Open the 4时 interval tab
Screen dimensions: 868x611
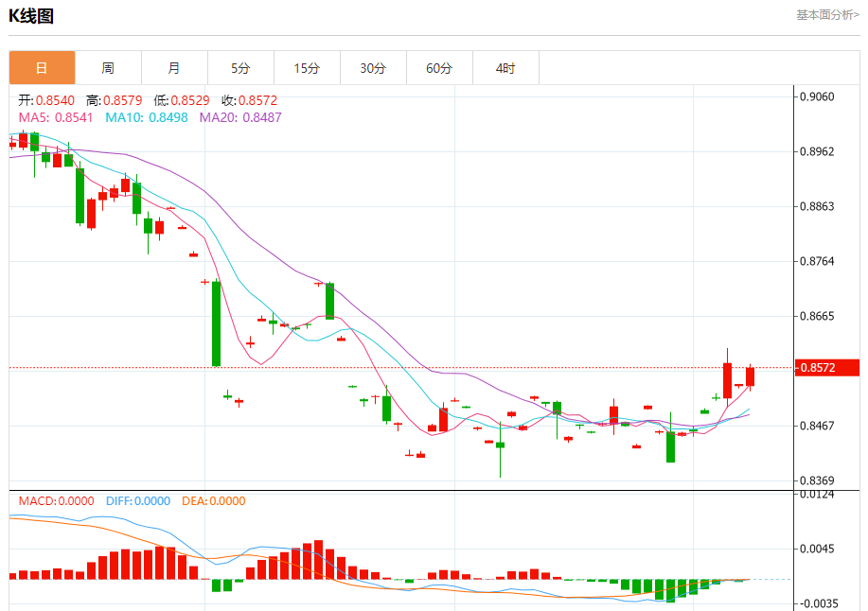(505, 68)
